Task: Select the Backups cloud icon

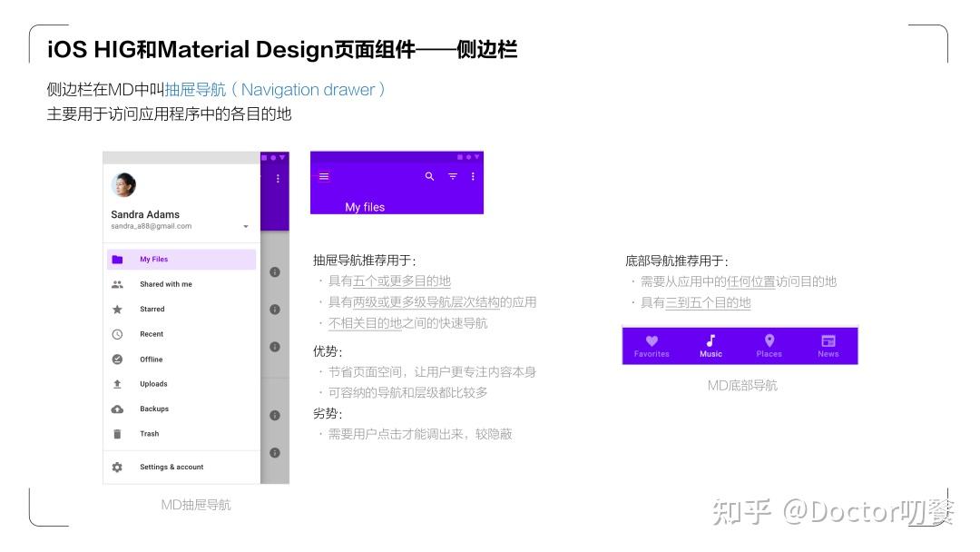Action: point(118,409)
